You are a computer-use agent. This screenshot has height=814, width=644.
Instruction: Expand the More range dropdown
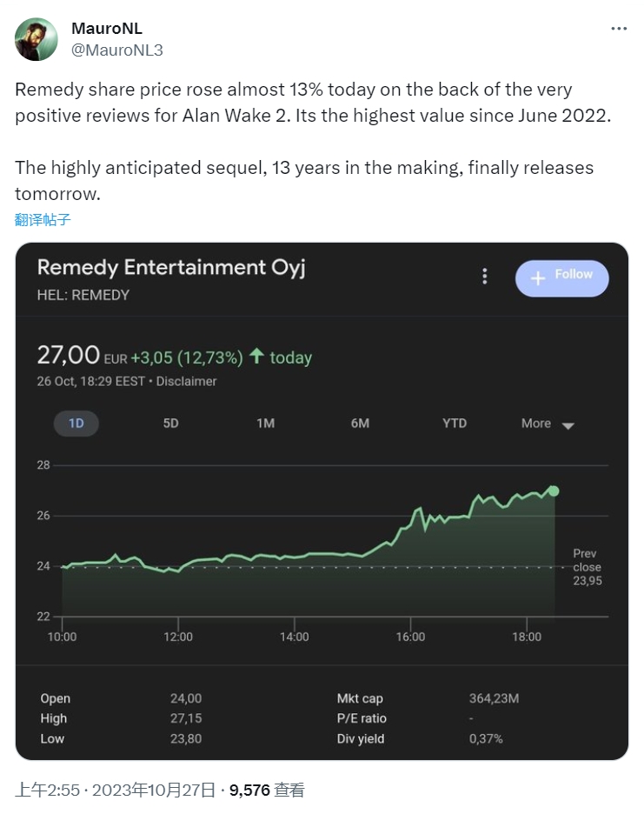(x=548, y=424)
